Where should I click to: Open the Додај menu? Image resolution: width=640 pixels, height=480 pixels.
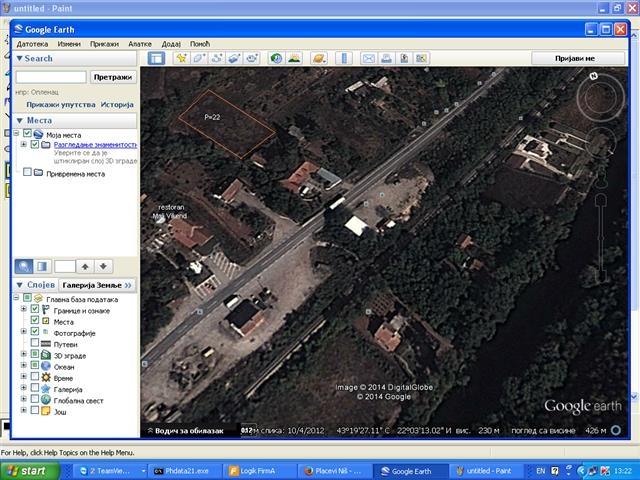click(x=171, y=44)
